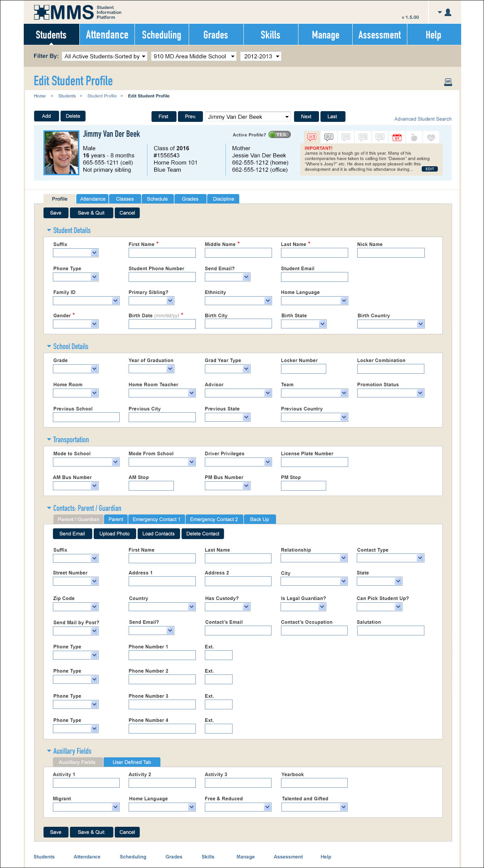Open note 5 comment icon
The width and height of the screenshot is (484, 868).
(x=380, y=137)
